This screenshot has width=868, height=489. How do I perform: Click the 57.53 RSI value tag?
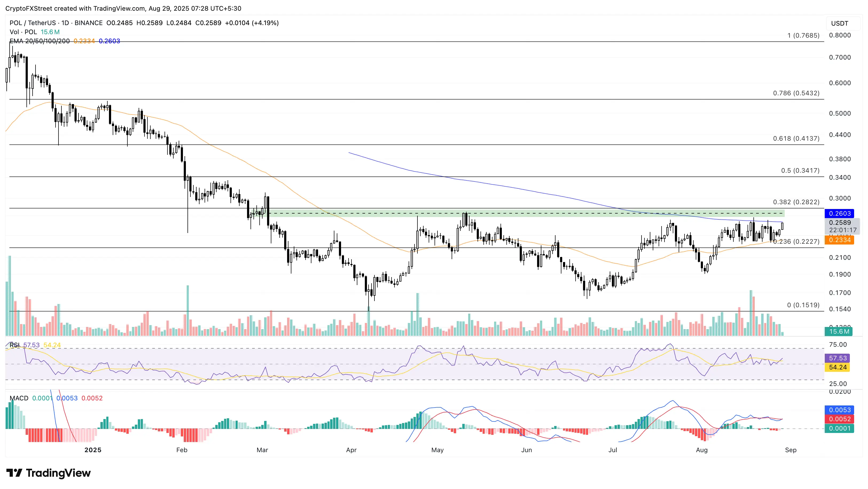[x=837, y=358]
